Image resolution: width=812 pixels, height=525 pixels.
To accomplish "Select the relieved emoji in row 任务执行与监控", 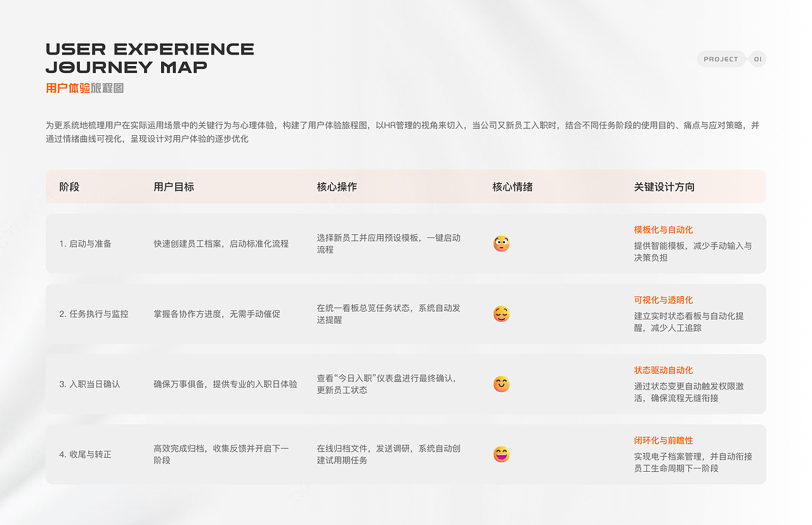I will [501, 314].
